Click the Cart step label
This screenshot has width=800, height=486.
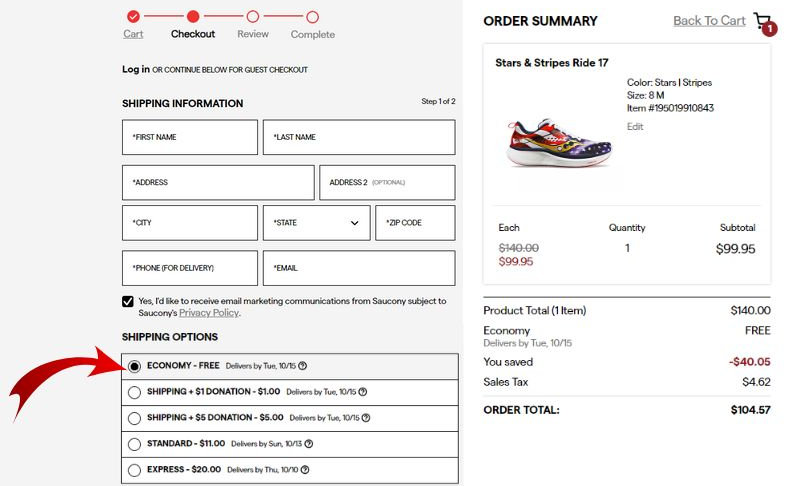(133, 34)
